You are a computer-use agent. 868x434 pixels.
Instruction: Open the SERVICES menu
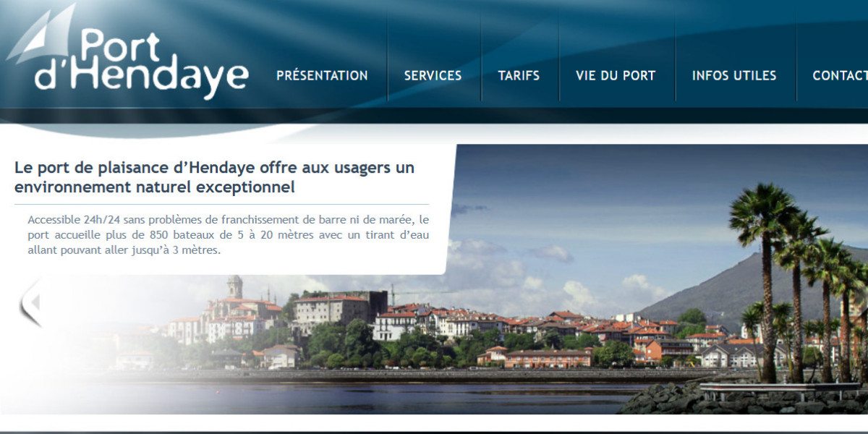pyautogui.click(x=433, y=75)
